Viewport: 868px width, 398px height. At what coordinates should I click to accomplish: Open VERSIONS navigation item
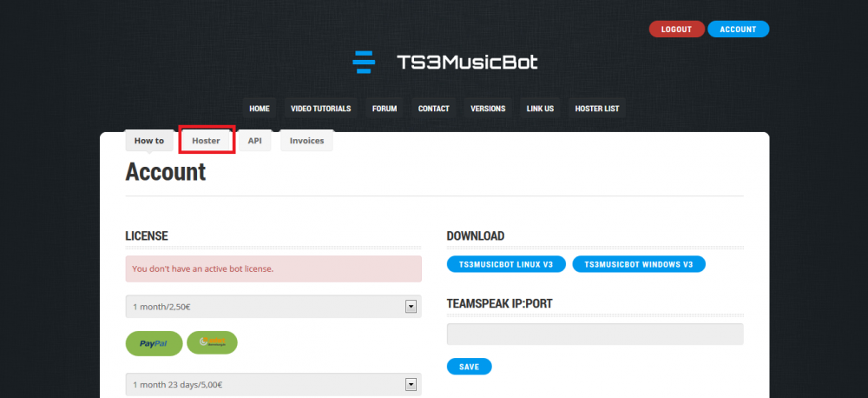pyautogui.click(x=488, y=109)
